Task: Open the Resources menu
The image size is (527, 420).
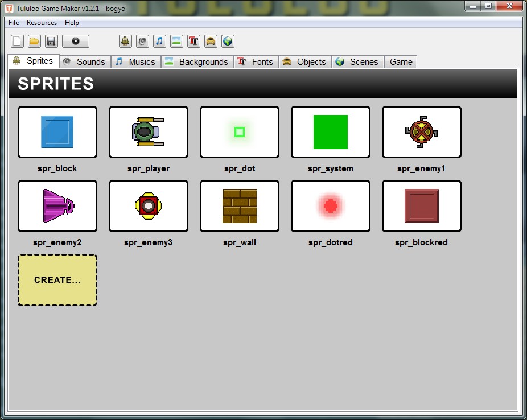Action: pos(42,23)
